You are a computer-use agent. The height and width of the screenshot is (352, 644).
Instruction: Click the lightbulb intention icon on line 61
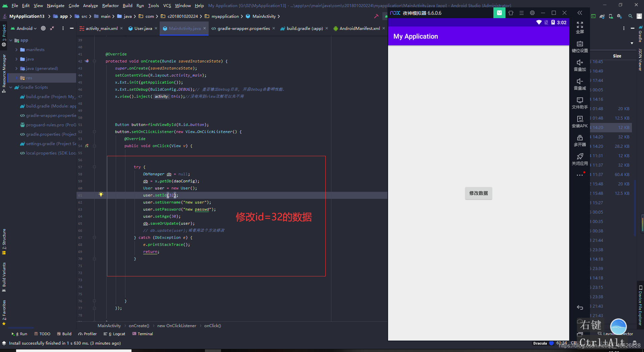pyautogui.click(x=101, y=194)
